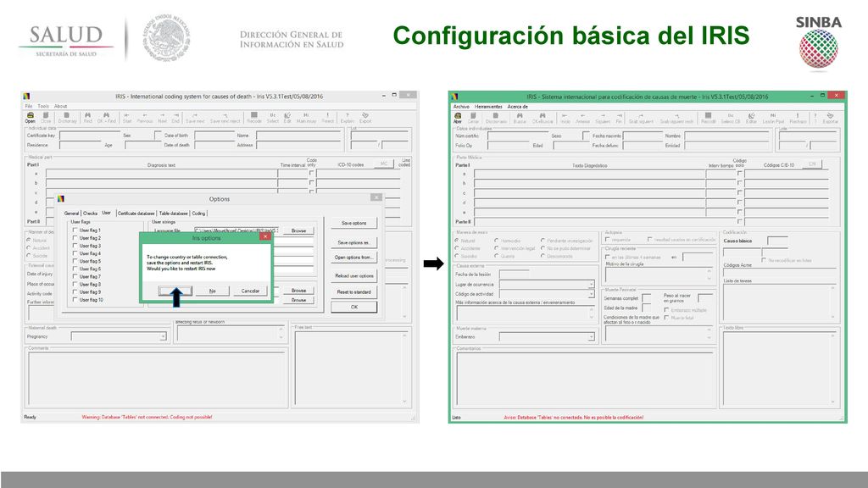Click the Siguiente arrow in the Spanish toolbar
Viewport: 868px width, 488px height.
coord(603,118)
